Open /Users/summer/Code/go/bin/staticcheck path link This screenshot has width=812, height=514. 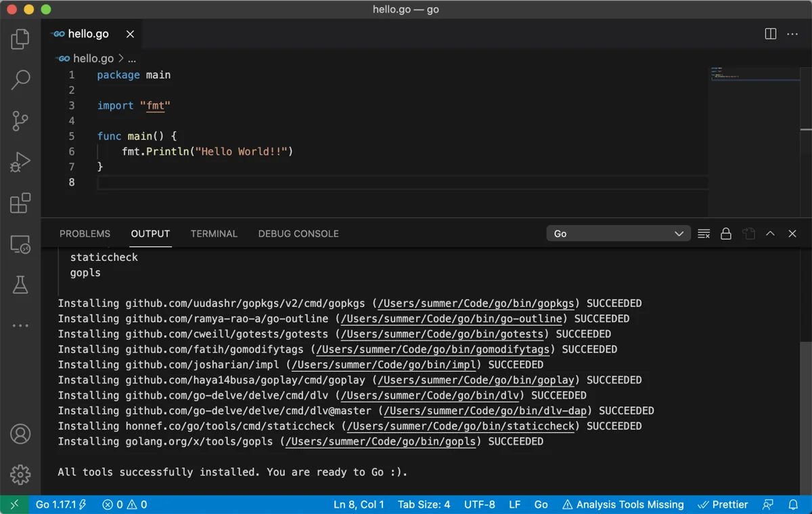pos(460,426)
